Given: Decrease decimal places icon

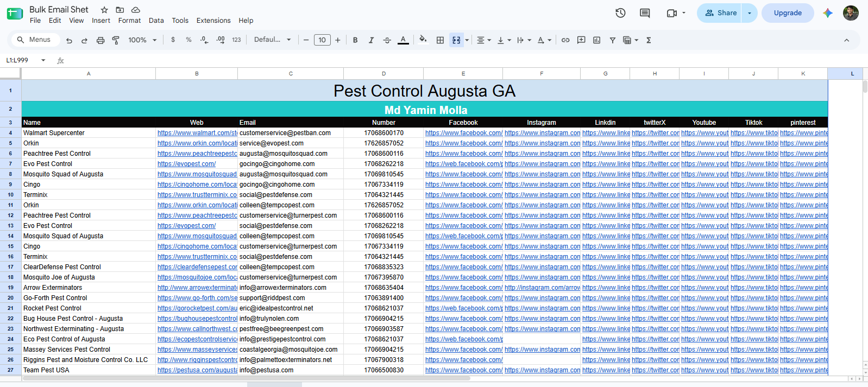Looking at the screenshot, I should [x=204, y=40].
